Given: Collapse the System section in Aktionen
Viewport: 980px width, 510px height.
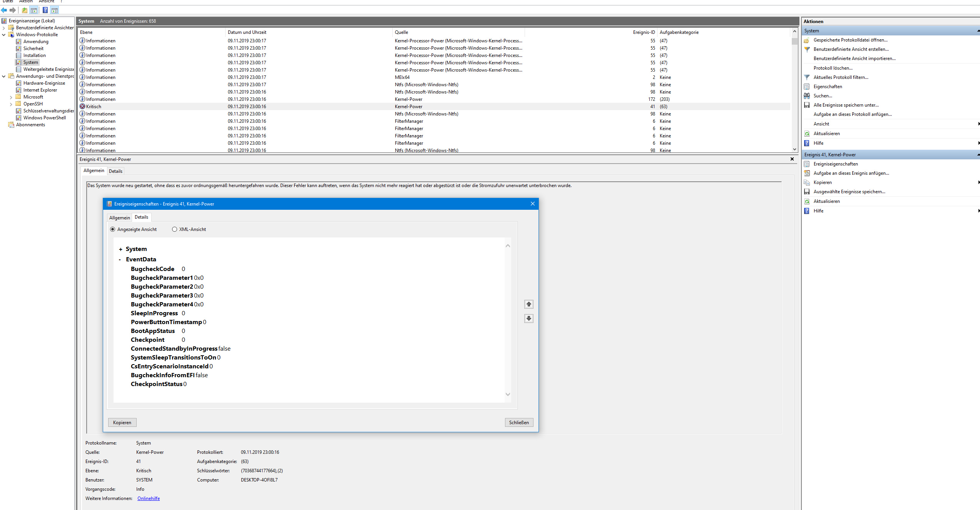Looking at the screenshot, I should point(978,31).
